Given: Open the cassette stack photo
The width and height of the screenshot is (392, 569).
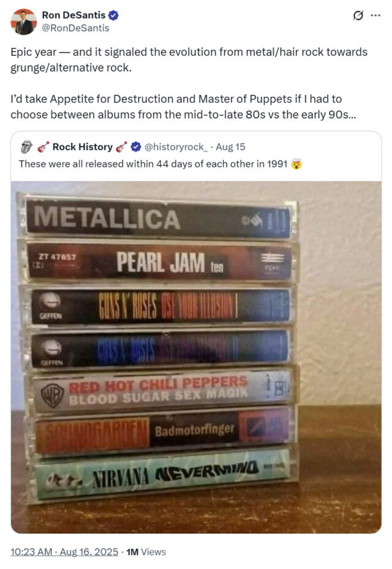Looking at the screenshot, I should [x=196, y=357].
